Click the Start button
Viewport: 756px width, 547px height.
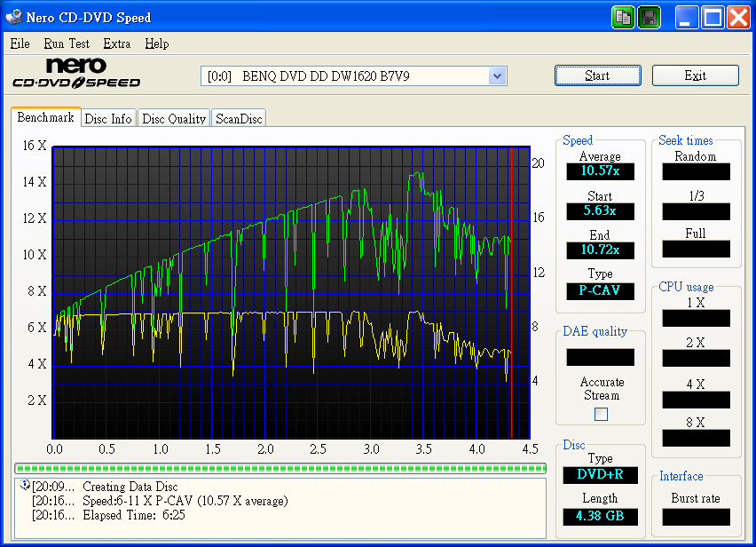click(598, 75)
